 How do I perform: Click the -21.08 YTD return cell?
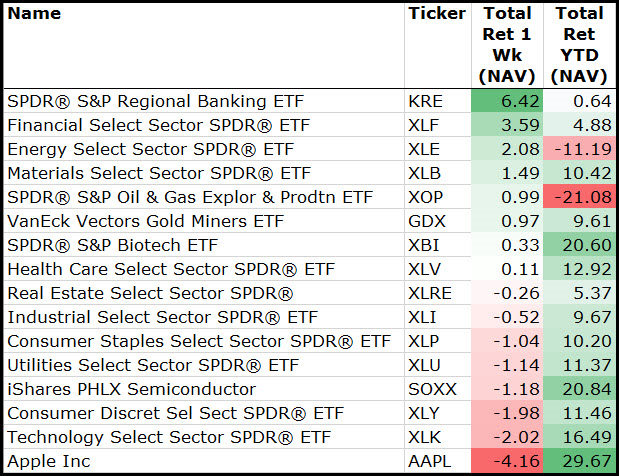coord(581,197)
